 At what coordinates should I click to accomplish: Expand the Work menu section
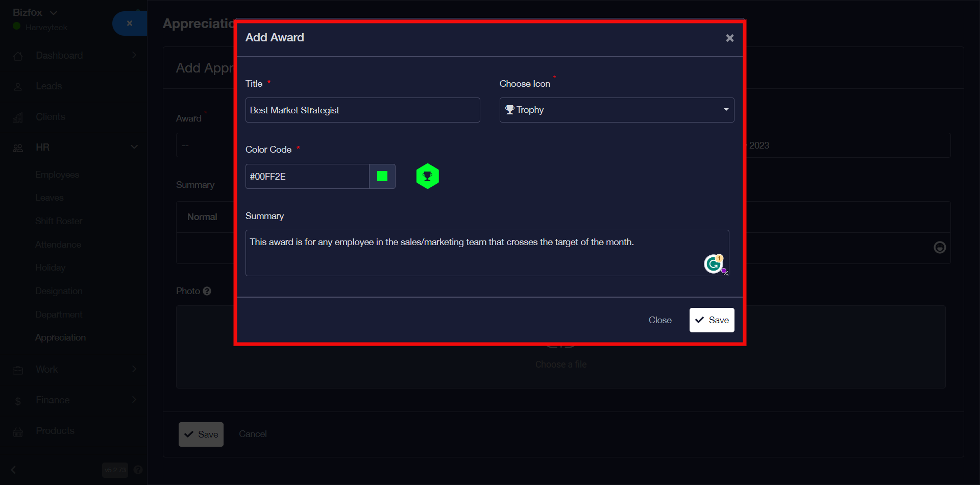[x=134, y=369]
